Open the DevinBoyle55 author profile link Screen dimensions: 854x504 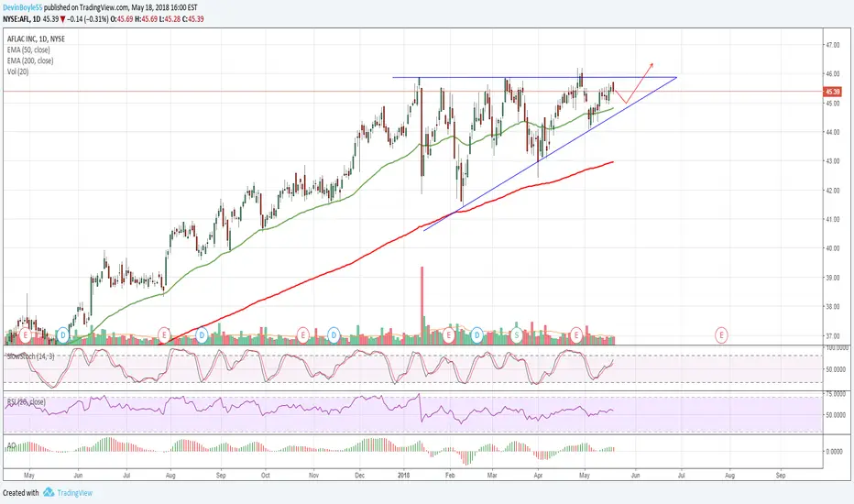[22, 7]
